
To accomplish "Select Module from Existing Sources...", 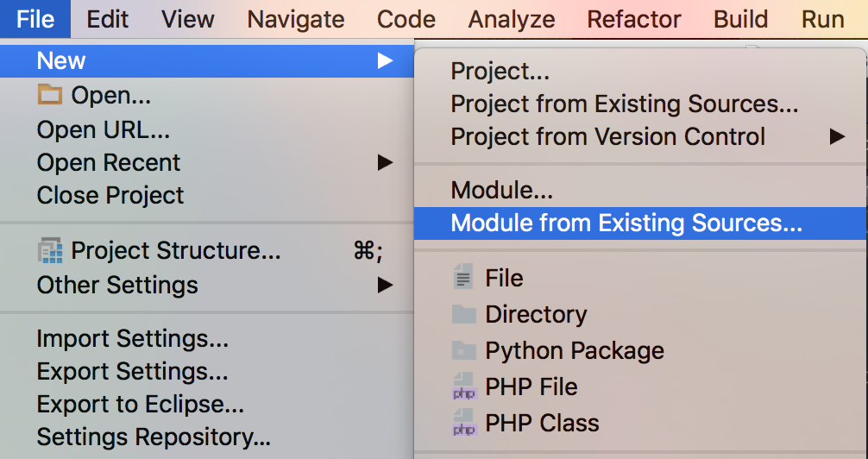I will [x=626, y=223].
